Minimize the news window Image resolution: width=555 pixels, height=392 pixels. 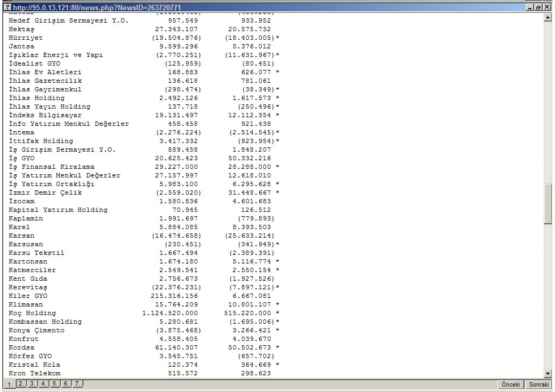click(x=530, y=8)
